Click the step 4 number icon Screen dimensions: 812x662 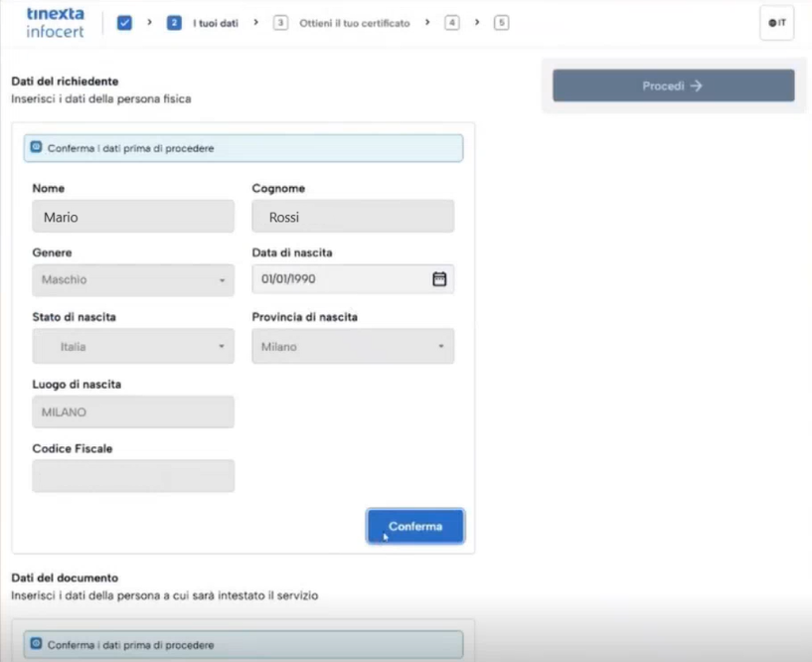point(452,23)
